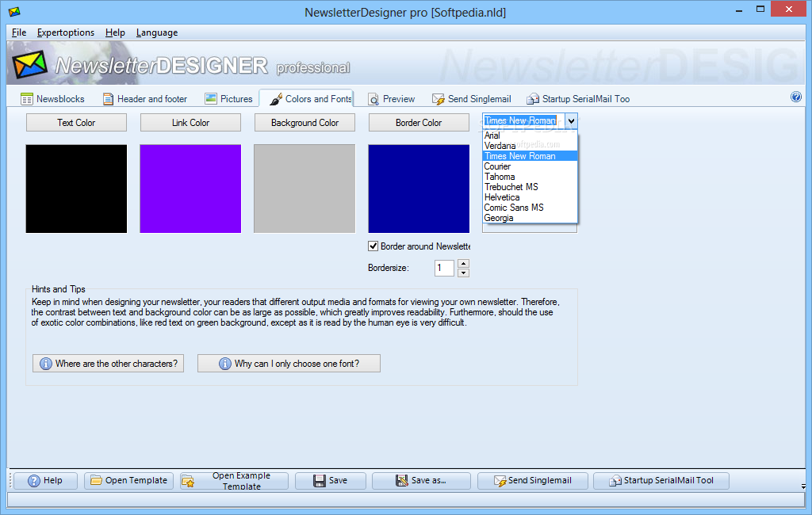Viewport: 812px width, 515px height.
Task: Click the Header and footer page icon
Action: click(108, 99)
